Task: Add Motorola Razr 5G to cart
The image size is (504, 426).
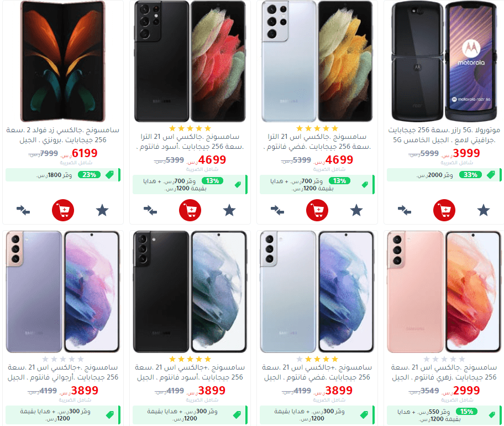Action: 444,210
